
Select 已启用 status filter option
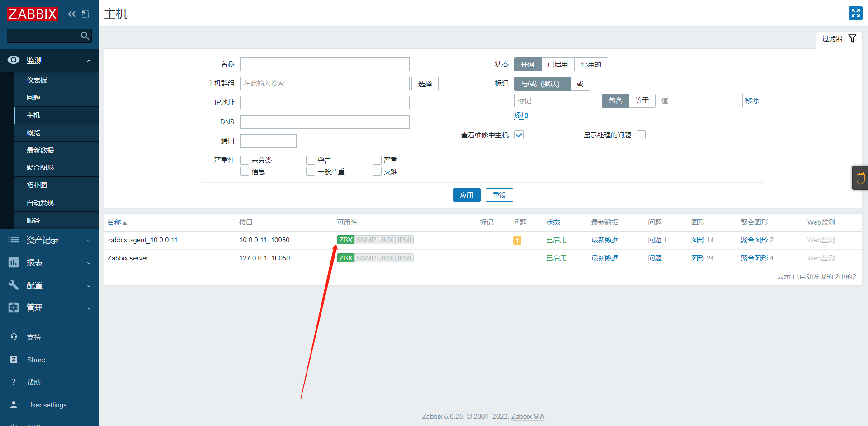[x=558, y=65]
